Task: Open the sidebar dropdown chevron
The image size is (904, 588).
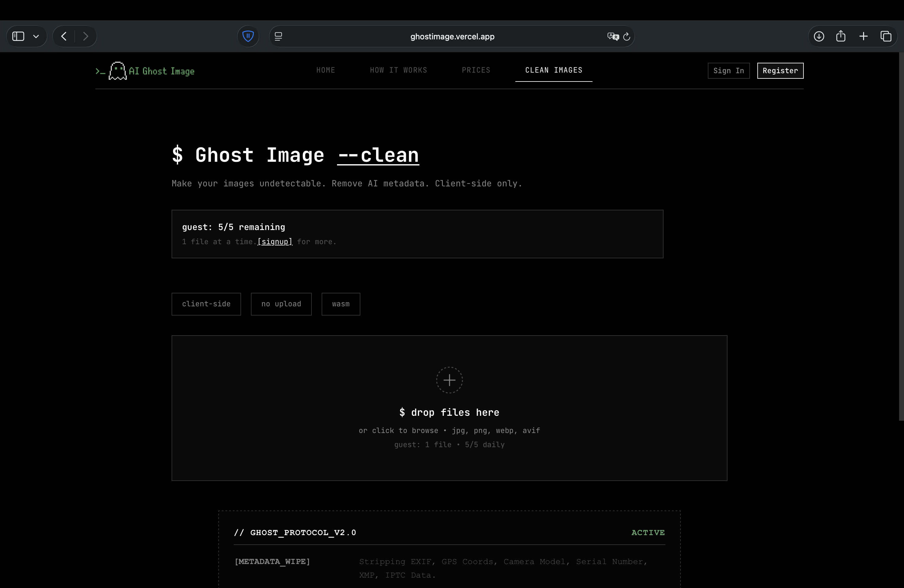Action: [x=36, y=36]
